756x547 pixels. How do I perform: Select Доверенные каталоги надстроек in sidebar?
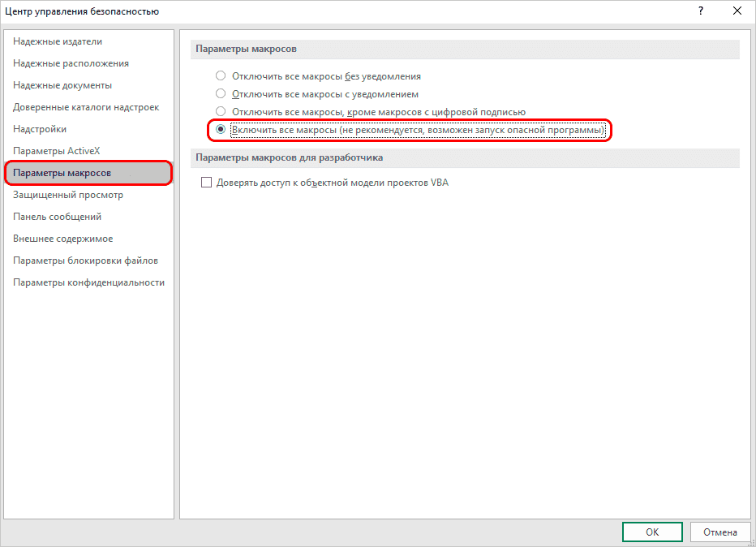tap(86, 107)
